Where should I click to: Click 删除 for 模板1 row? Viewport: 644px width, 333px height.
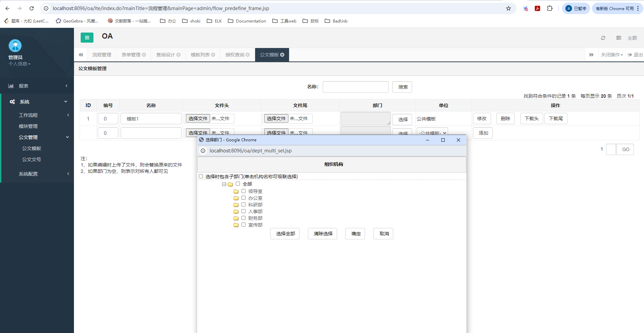click(x=506, y=118)
